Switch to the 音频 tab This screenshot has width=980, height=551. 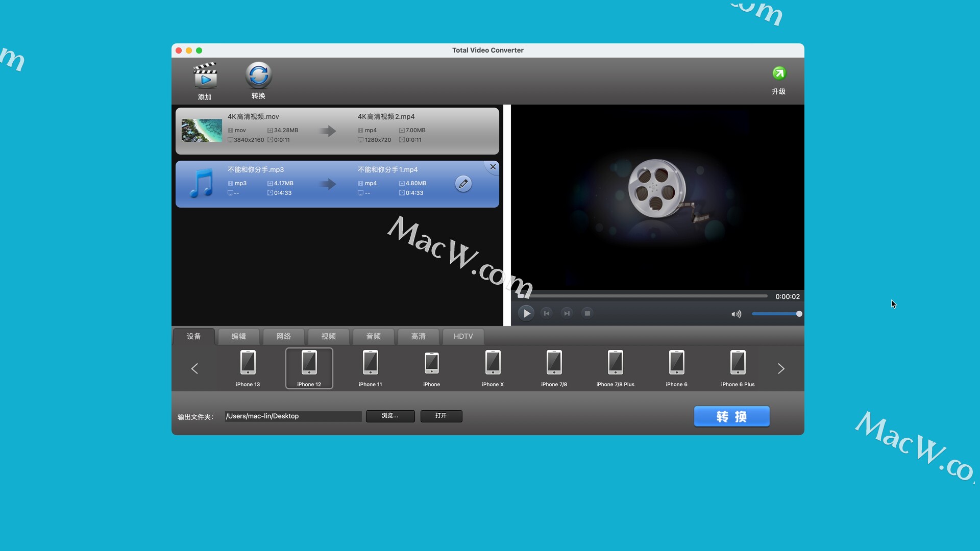coord(374,336)
